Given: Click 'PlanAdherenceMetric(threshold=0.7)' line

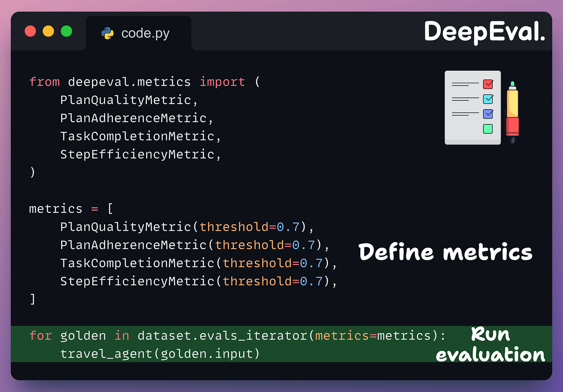Looking at the screenshot, I should (195, 245).
